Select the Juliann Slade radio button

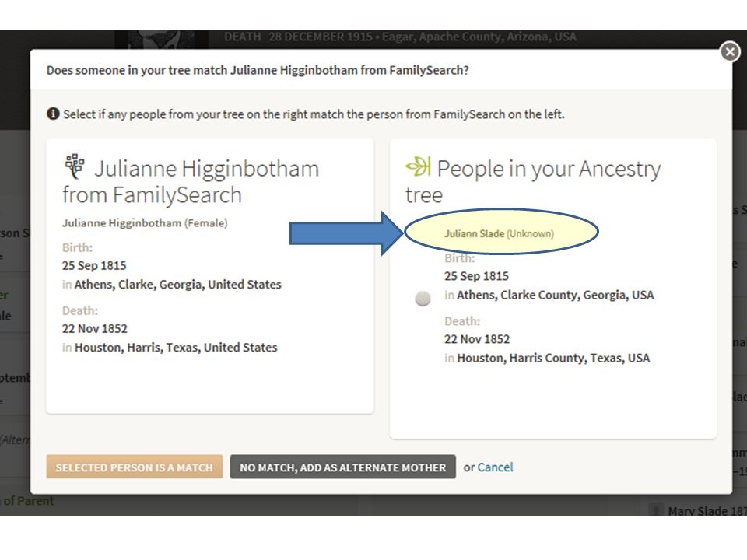[x=423, y=299]
